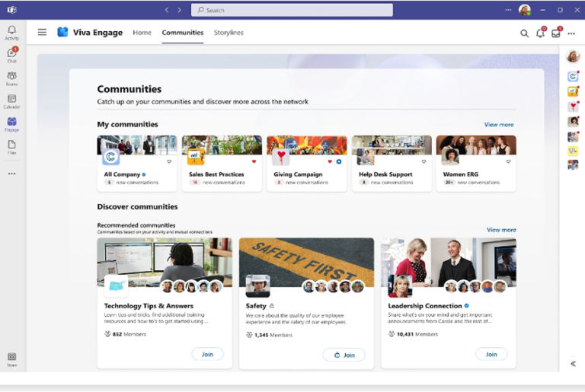This screenshot has width=585, height=392.
Task: Unfavorite Sales Best Practices heart
Action: 254,161
